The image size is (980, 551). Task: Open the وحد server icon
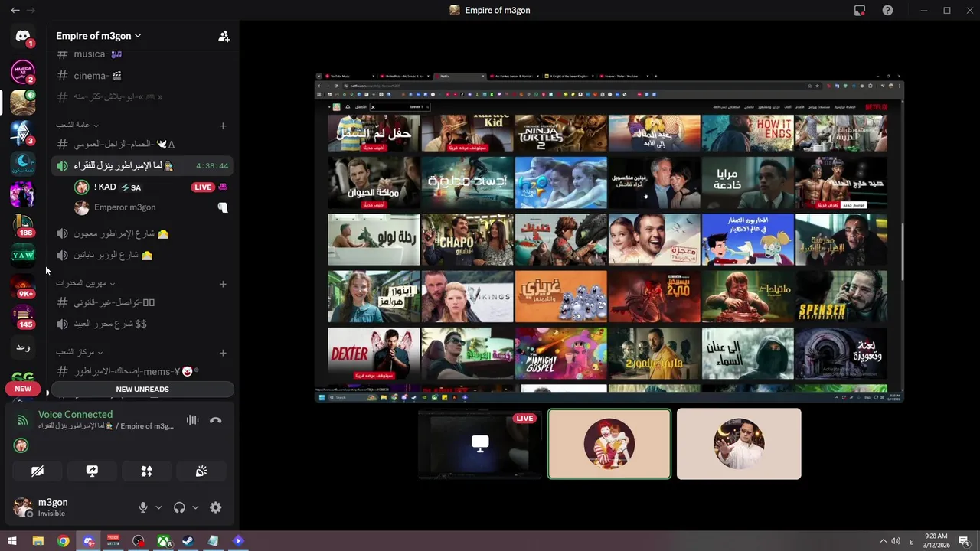(23, 347)
